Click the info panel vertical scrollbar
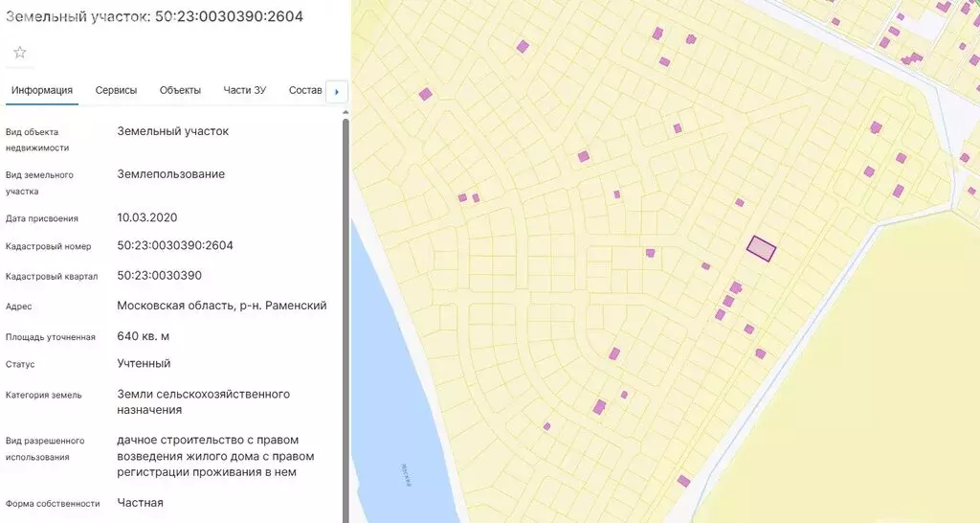This screenshot has width=980, height=523. (x=345, y=319)
